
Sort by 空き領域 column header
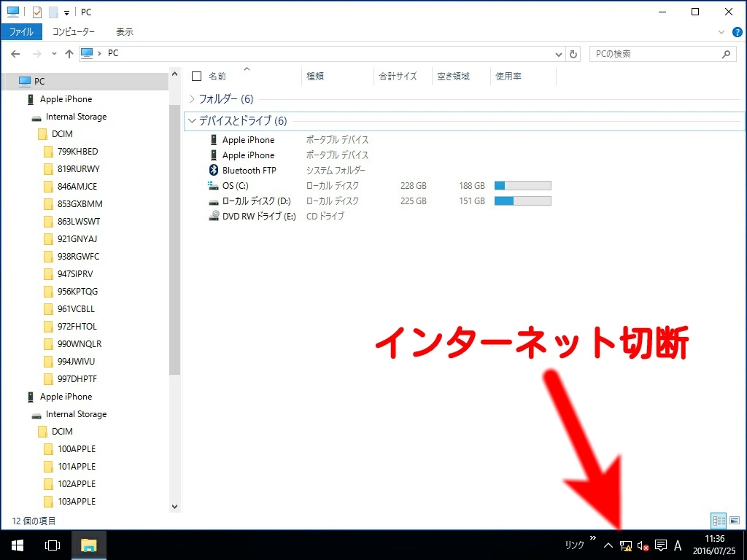coord(454,76)
